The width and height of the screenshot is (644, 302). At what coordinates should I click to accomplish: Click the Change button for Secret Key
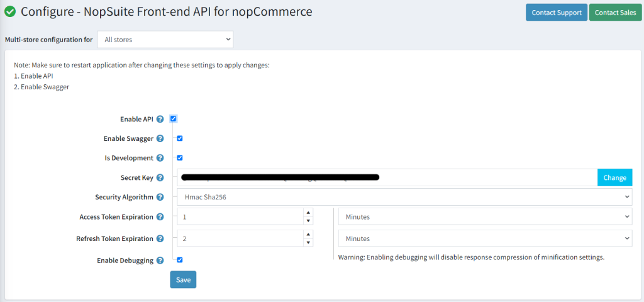[615, 177]
